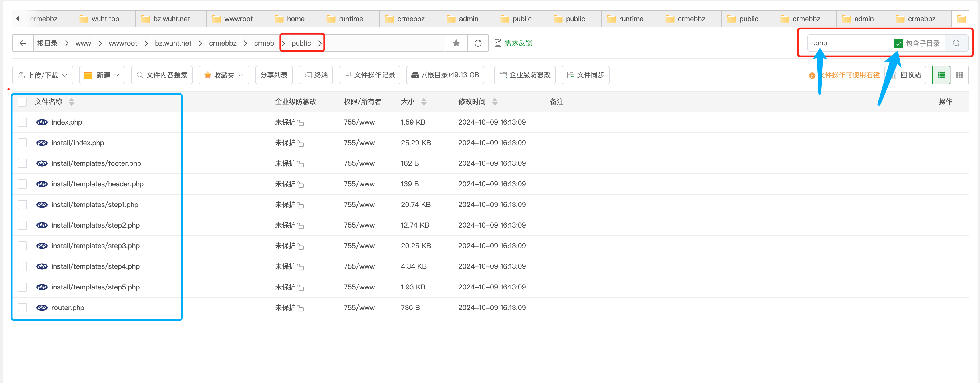Switch to grid view layout

pos(959,75)
